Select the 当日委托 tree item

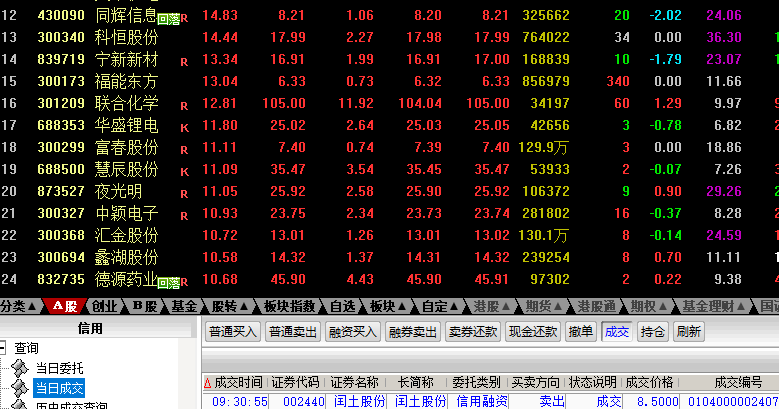click(x=59, y=368)
